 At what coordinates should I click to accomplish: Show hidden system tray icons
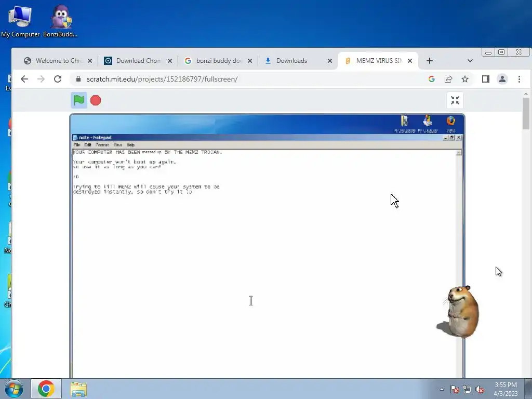coord(442,389)
